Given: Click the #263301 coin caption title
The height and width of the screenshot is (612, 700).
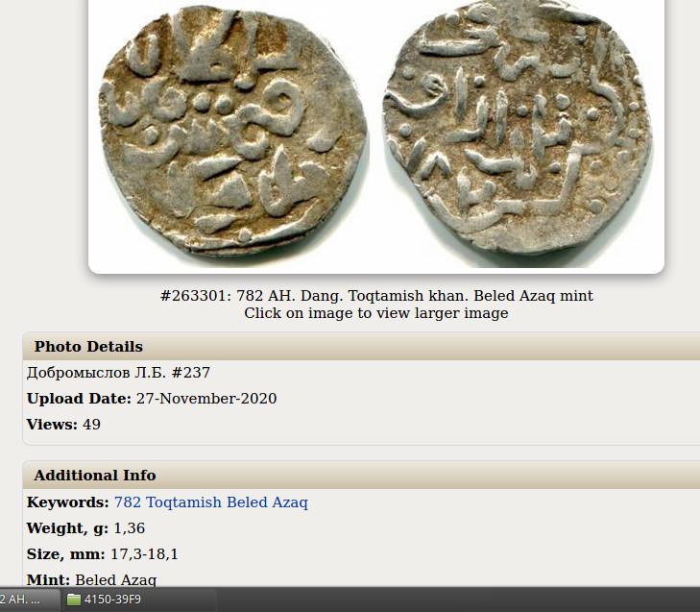Looking at the screenshot, I should 376,296.
